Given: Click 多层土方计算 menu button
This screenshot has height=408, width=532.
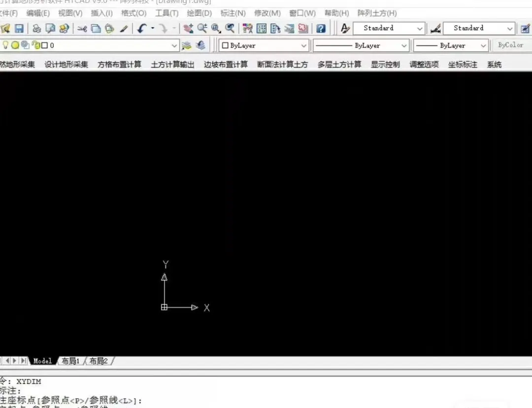Looking at the screenshot, I should tap(339, 64).
